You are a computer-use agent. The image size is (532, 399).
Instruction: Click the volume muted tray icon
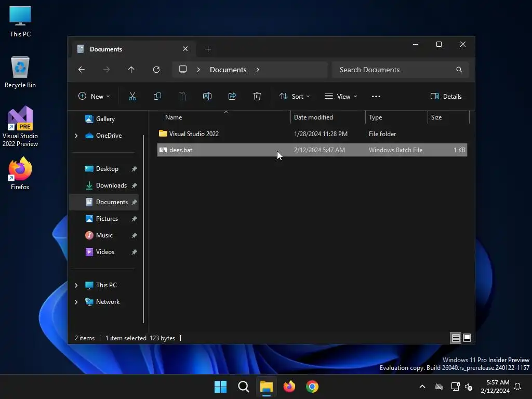(469, 387)
